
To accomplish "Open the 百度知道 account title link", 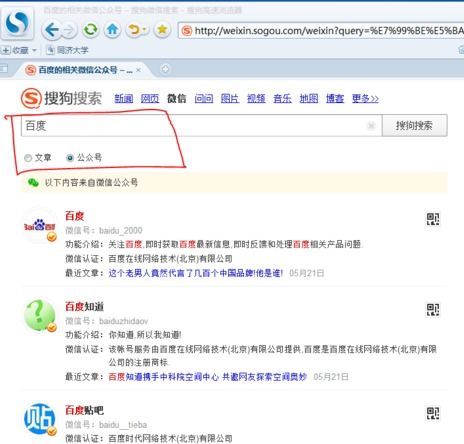I will [x=84, y=306].
